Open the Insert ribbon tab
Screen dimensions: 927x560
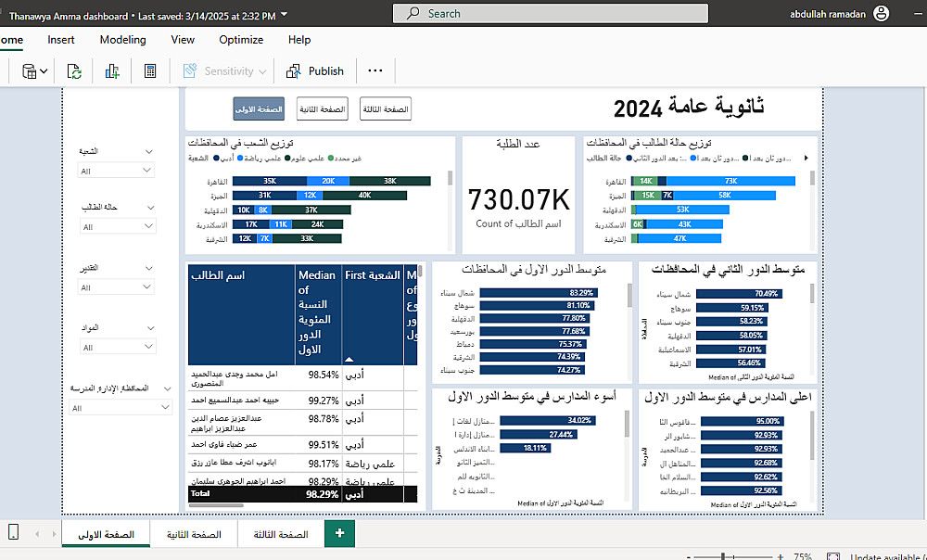pos(61,40)
